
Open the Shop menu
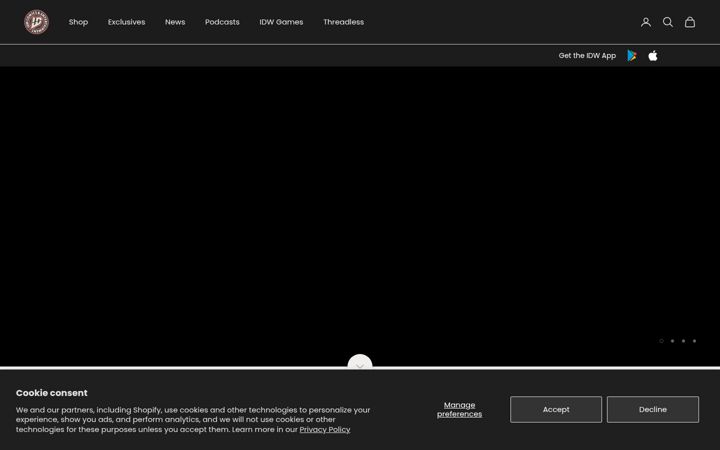(x=78, y=22)
